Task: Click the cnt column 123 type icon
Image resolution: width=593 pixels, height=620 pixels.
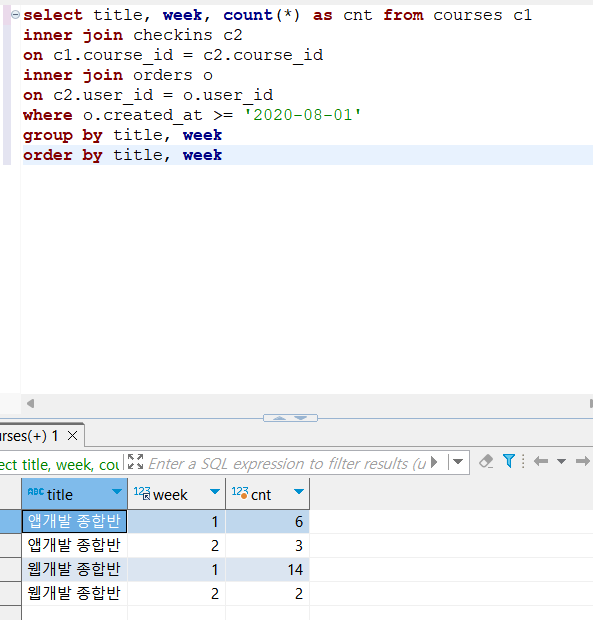Action: 240,492
